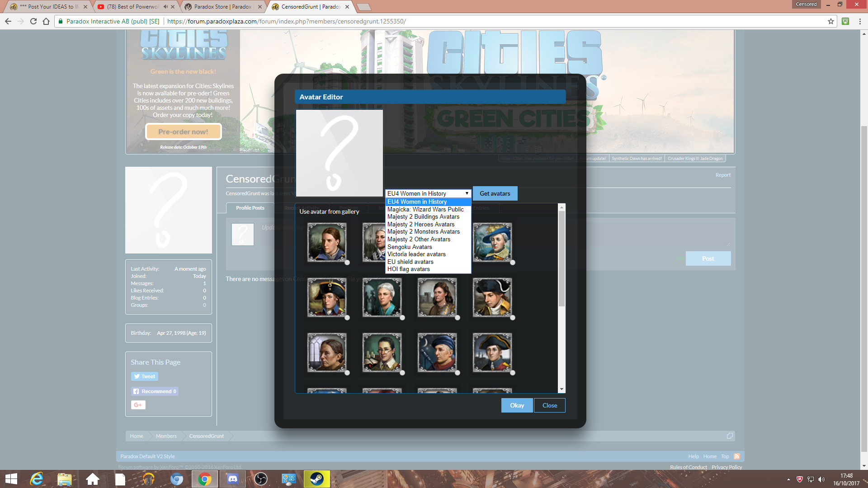Pick the woman with glasses avatar
This screenshot has height=488, width=868.
(x=382, y=352)
